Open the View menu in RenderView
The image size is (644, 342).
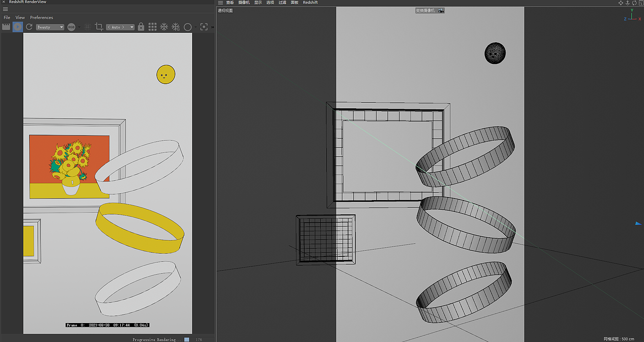[20, 18]
